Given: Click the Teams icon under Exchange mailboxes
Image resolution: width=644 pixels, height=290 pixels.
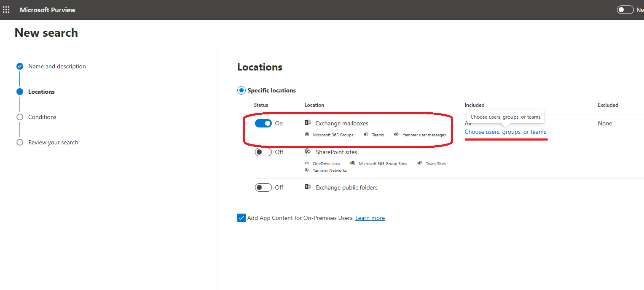Looking at the screenshot, I should click(366, 135).
